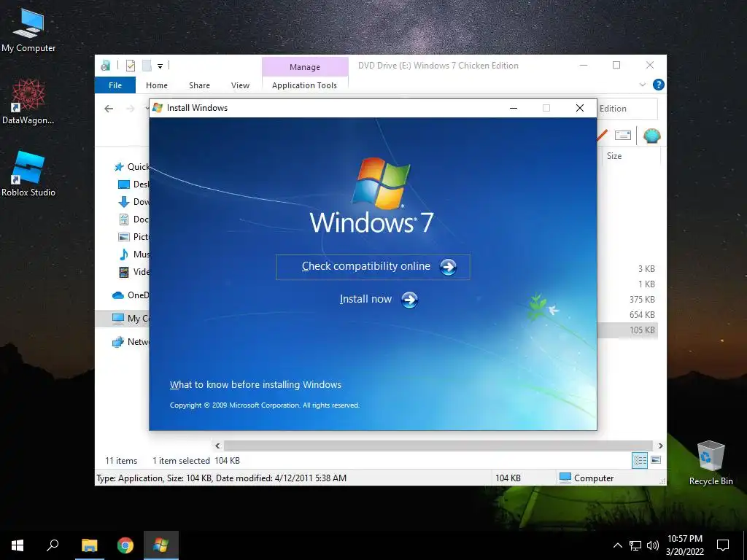Switch to File Explorer in the taskbar
Image resolution: width=747 pixels, height=560 pixels.
[x=89, y=545]
